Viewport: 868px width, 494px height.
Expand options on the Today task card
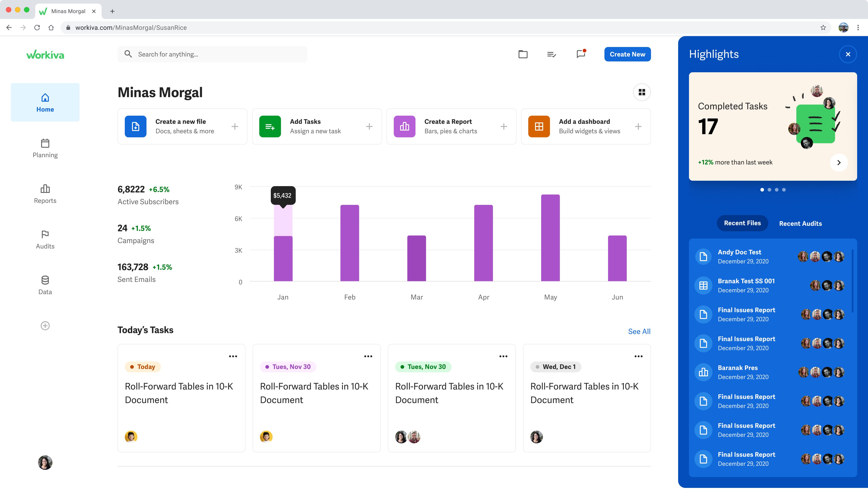[x=233, y=356]
